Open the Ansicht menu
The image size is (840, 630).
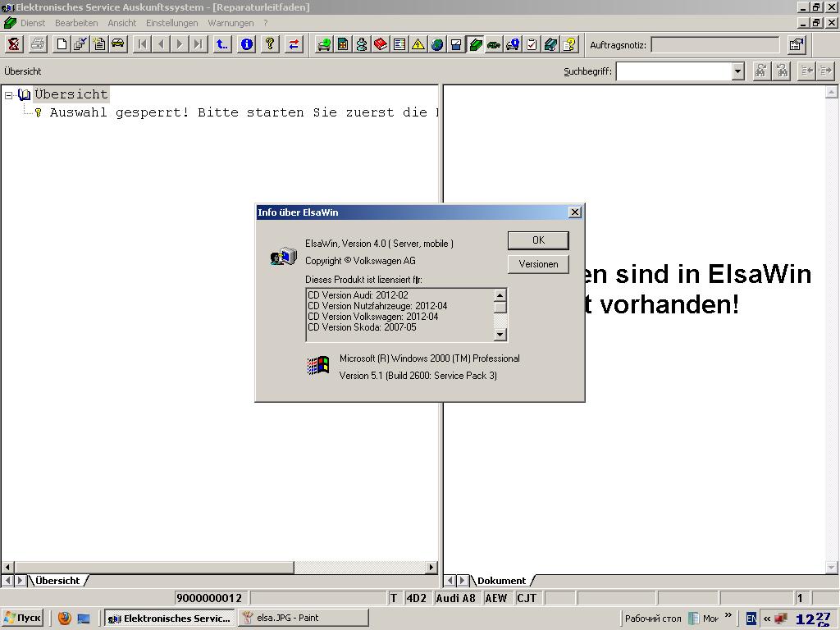[121, 23]
